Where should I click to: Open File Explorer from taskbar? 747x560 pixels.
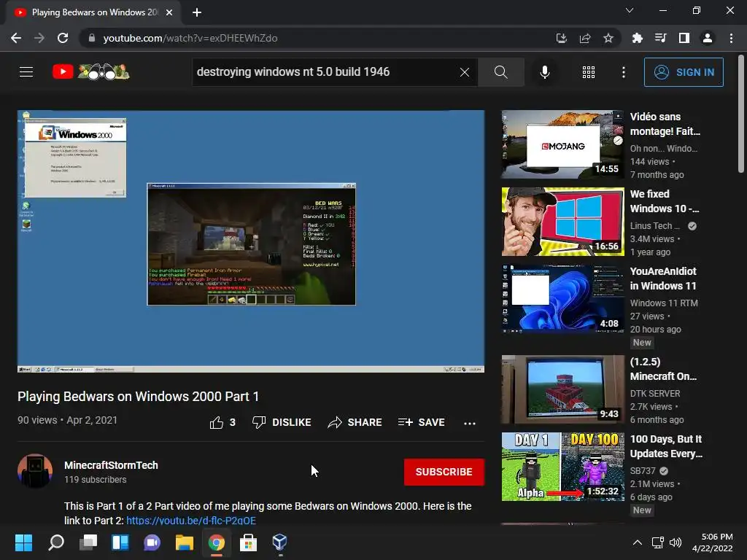click(x=184, y=542)
